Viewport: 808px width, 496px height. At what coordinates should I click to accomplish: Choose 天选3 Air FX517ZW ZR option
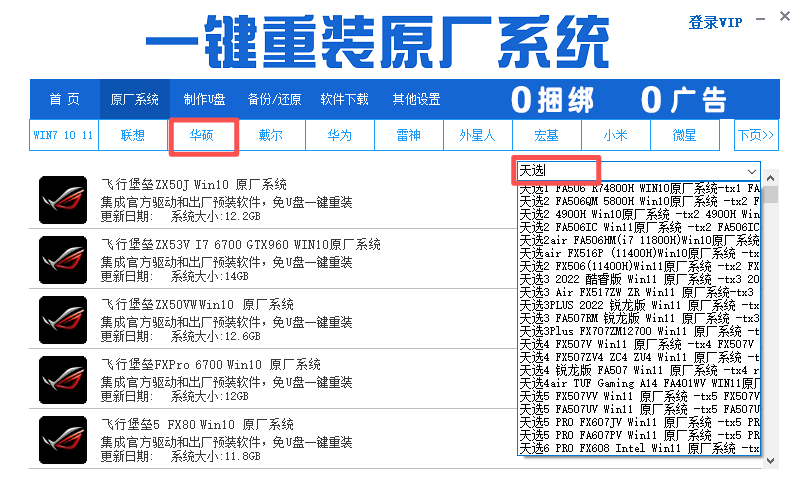(639, 292)
